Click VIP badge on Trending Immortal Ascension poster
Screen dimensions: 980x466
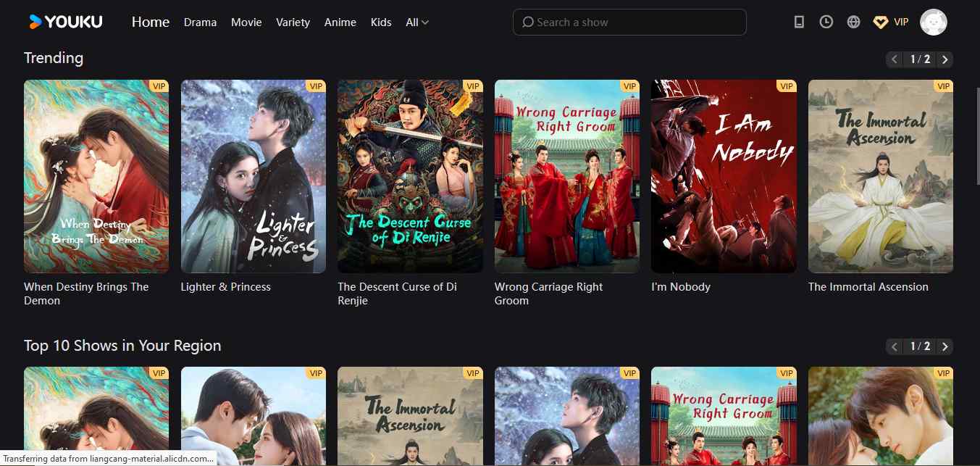pos(943,86)
